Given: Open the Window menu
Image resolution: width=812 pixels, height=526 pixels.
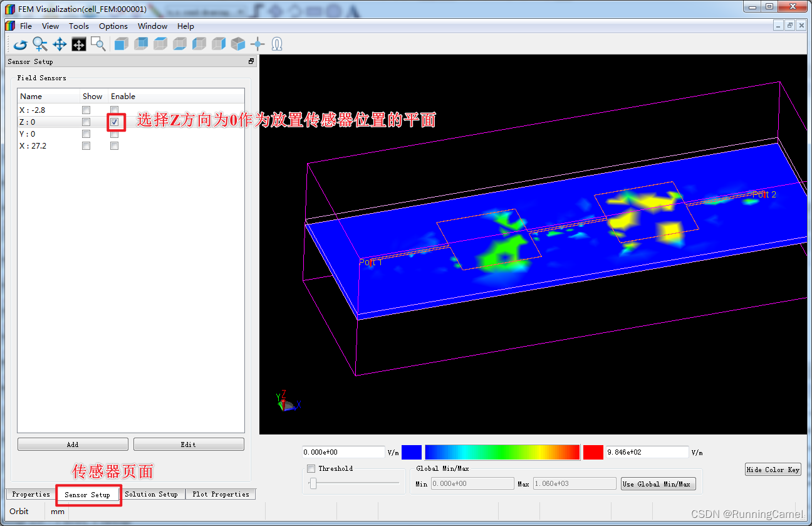Looking at the screenshot, I should point(153,26).
